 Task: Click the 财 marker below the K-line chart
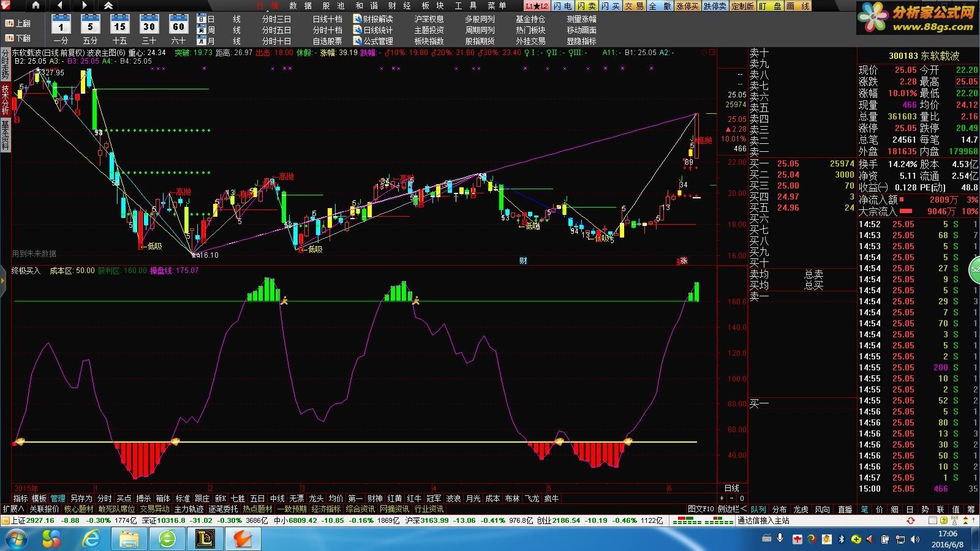tap(523, 261)
